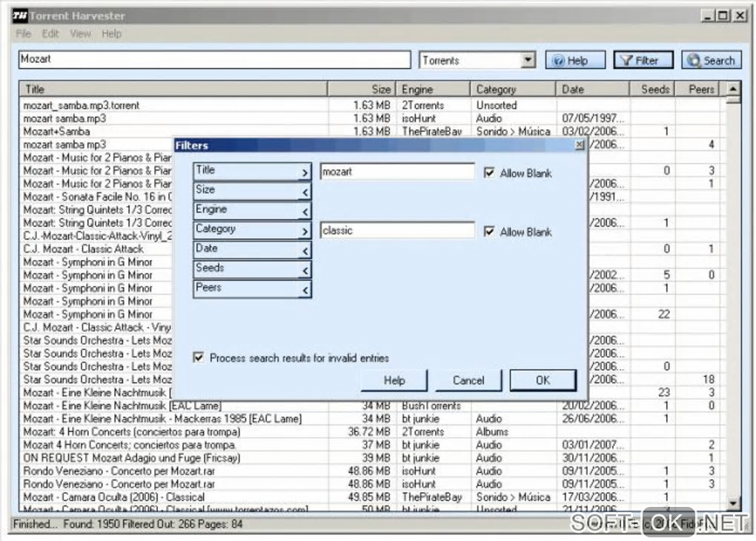Open the Help menu
The height and width of the screenshot is (541, 756).
click(x=111, y=34)
